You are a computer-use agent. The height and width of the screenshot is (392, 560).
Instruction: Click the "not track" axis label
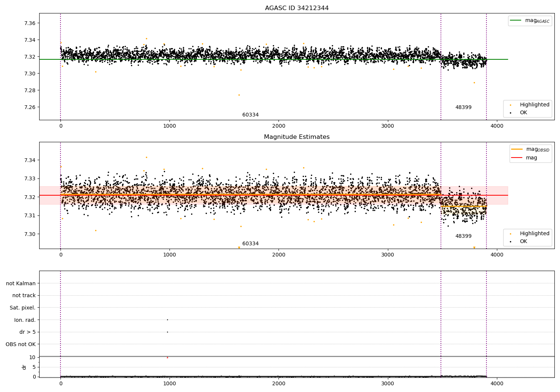(x=24, y=296)
